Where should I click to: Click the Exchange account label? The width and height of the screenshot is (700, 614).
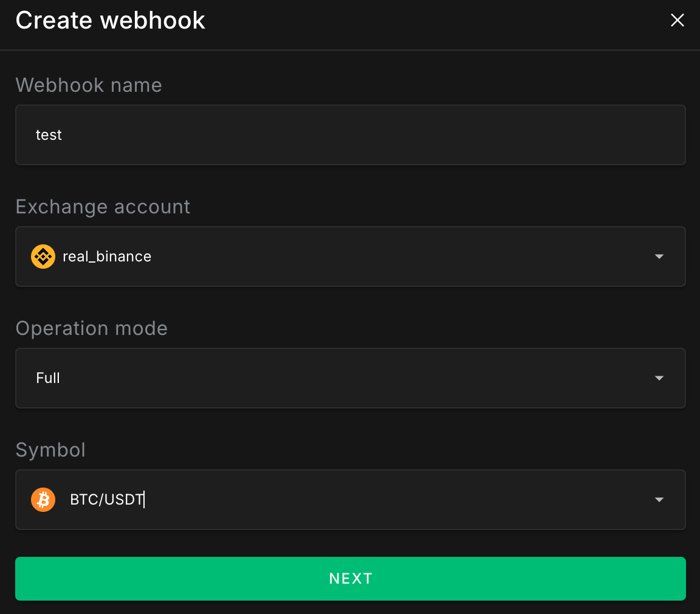pyautogui.click(x=103, y=207)
